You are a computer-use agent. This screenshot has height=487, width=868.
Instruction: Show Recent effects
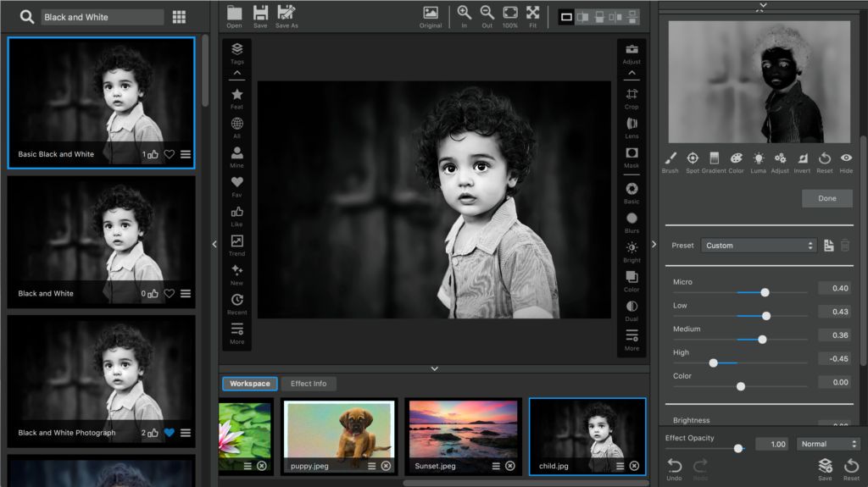(x=237, y=304)
